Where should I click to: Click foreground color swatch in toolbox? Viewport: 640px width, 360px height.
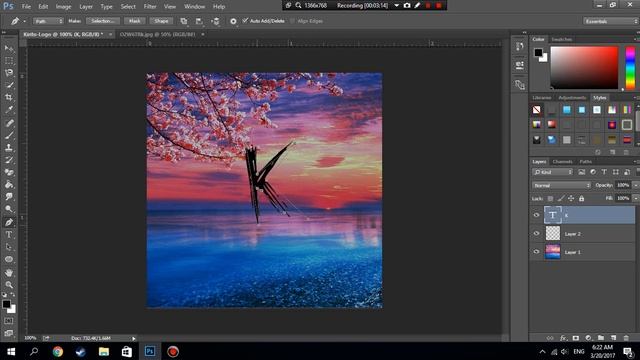[6, 304]
